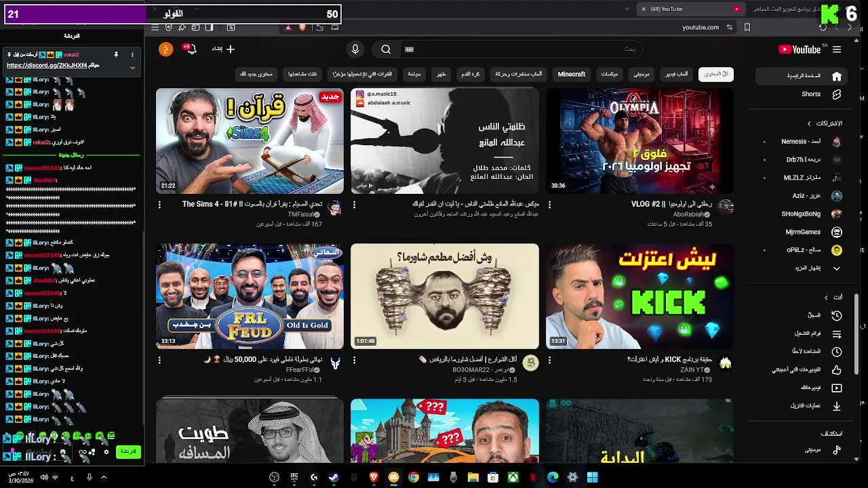This screenshot has width=868, height=488.
Task: Reload page with browser refresh button
Action: [823, 27]
